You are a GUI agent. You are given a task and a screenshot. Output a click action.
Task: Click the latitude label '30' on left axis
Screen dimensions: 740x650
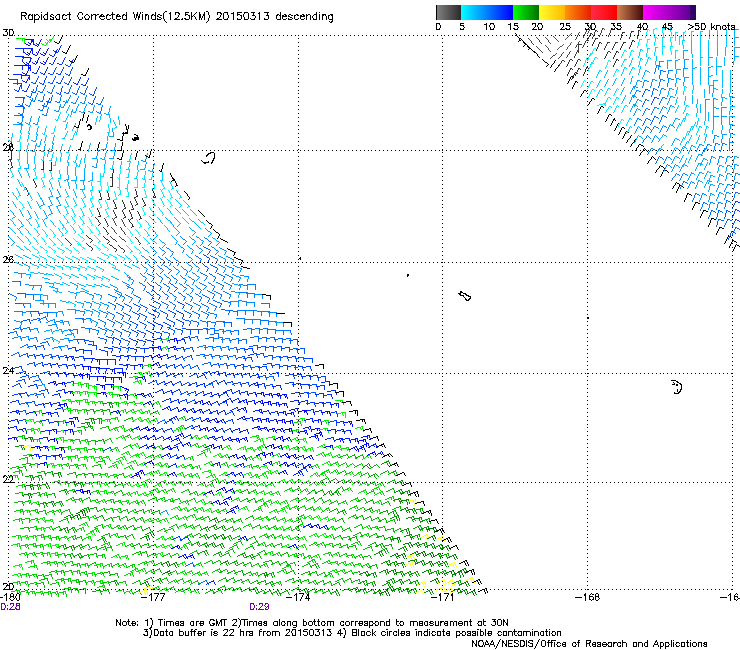8,33
